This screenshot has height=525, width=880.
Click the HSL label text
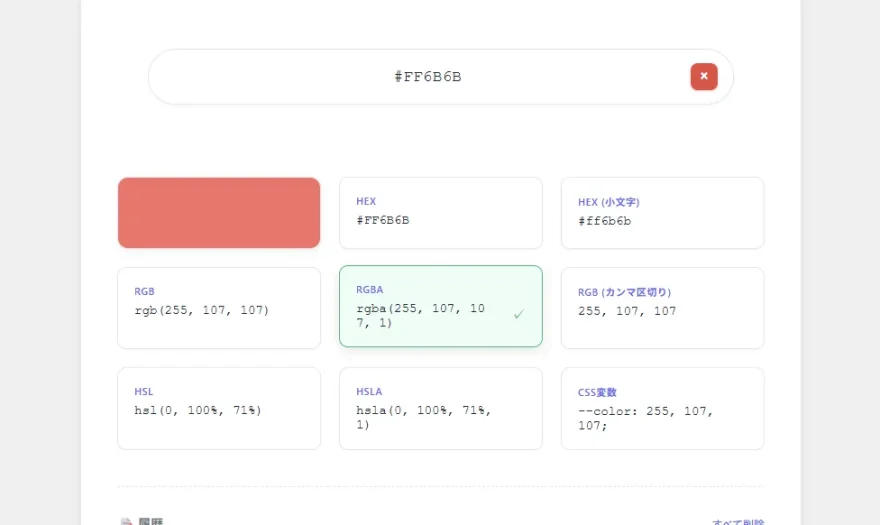tap(144, 392)
